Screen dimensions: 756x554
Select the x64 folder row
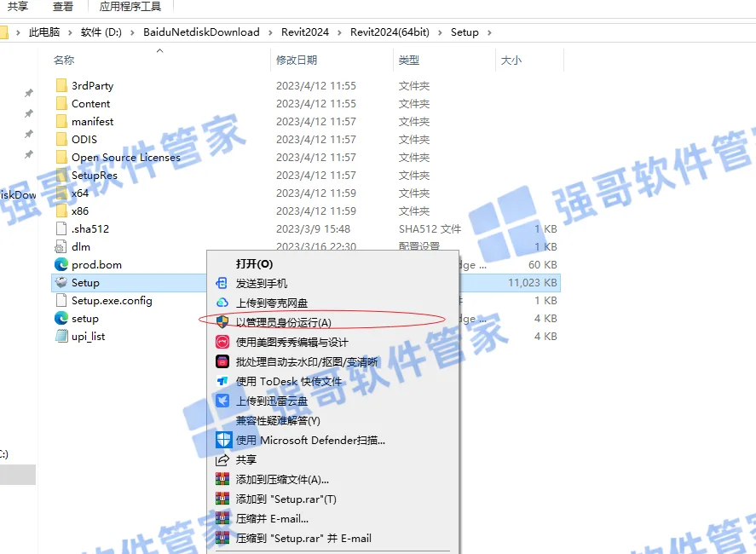tap(306, 193)
